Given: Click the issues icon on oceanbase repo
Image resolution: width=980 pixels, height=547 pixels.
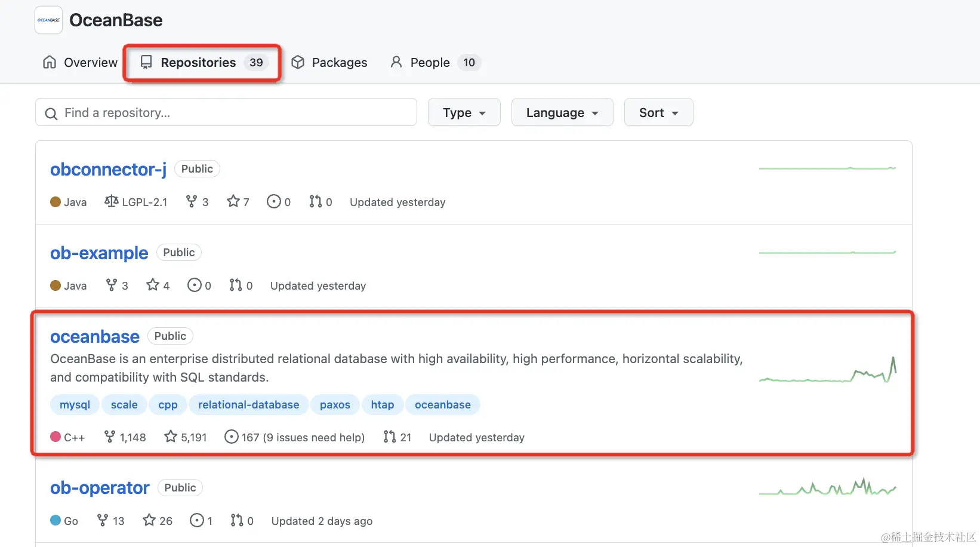Looking at the screenshot, I should pos(232,437).
